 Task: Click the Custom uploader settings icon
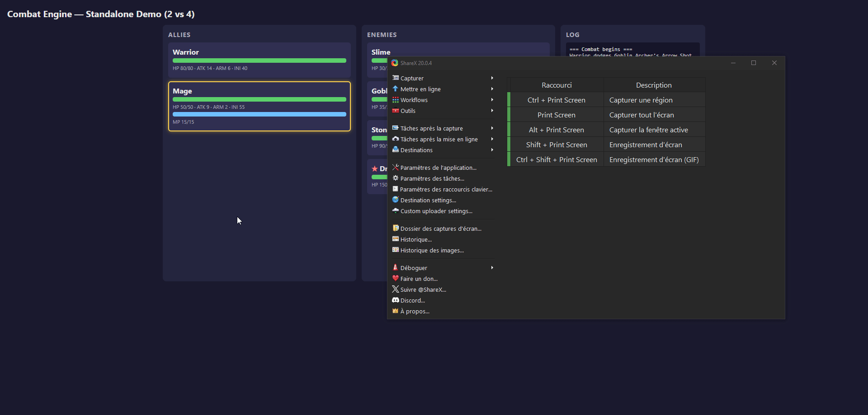pyautogui.click(x=396, y=211)
